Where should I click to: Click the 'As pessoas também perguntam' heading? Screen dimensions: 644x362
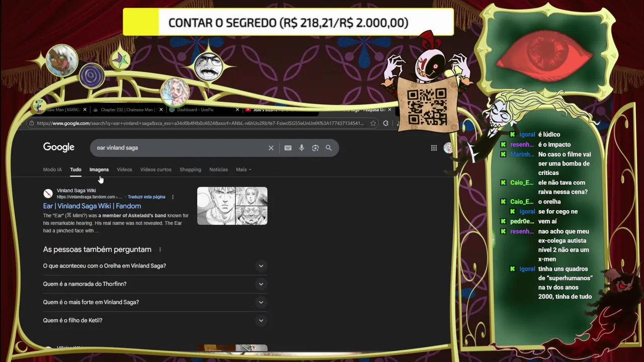tap(97, 249)
